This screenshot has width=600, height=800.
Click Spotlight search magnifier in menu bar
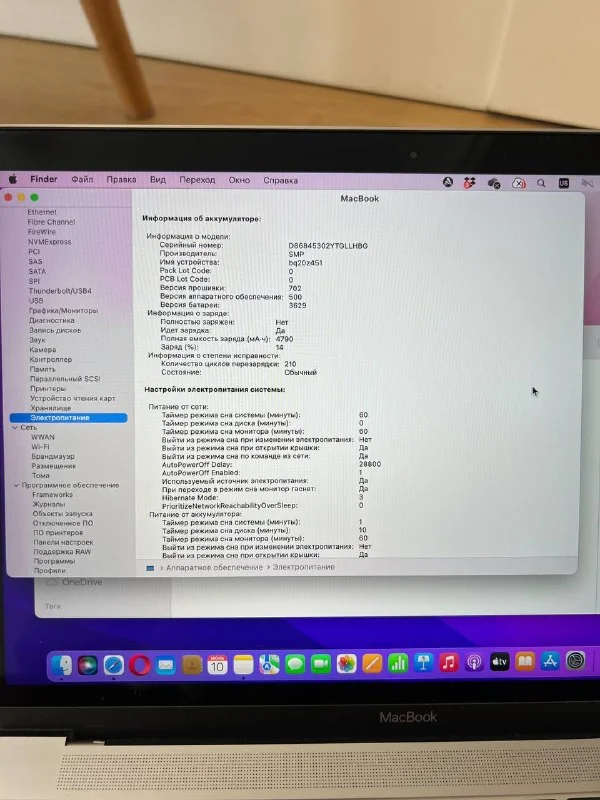tap(541, 183)
